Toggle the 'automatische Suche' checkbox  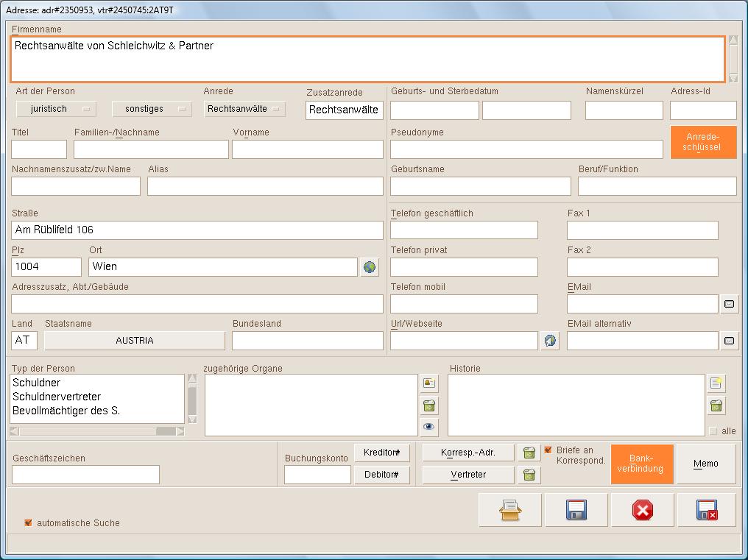[x=28, y=522]
